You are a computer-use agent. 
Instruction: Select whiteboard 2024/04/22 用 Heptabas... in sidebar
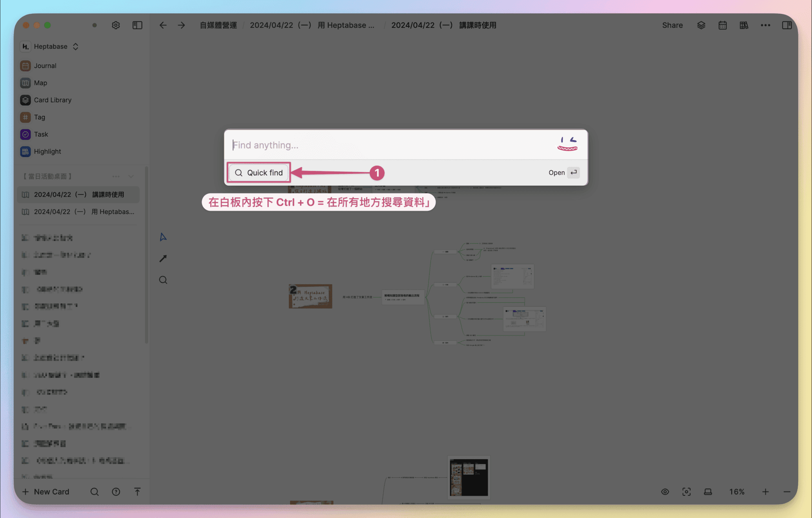[78, 212]
